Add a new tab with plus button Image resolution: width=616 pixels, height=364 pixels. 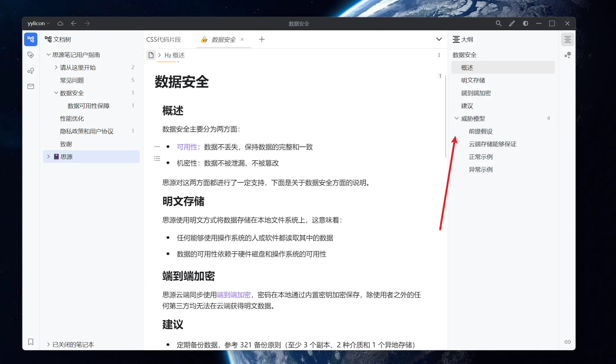(262, 39)
